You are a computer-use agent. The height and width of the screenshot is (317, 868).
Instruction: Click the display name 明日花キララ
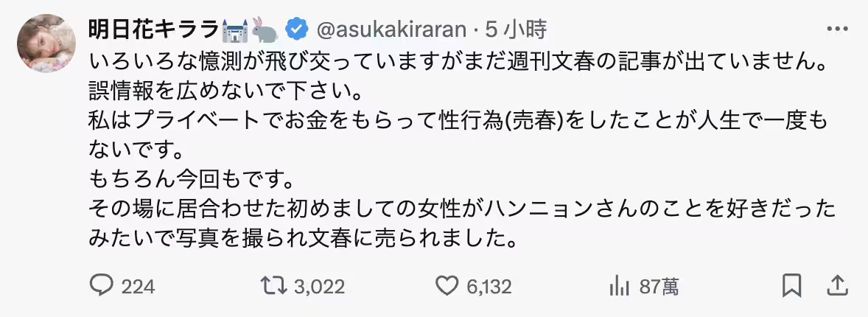(153, 30)
